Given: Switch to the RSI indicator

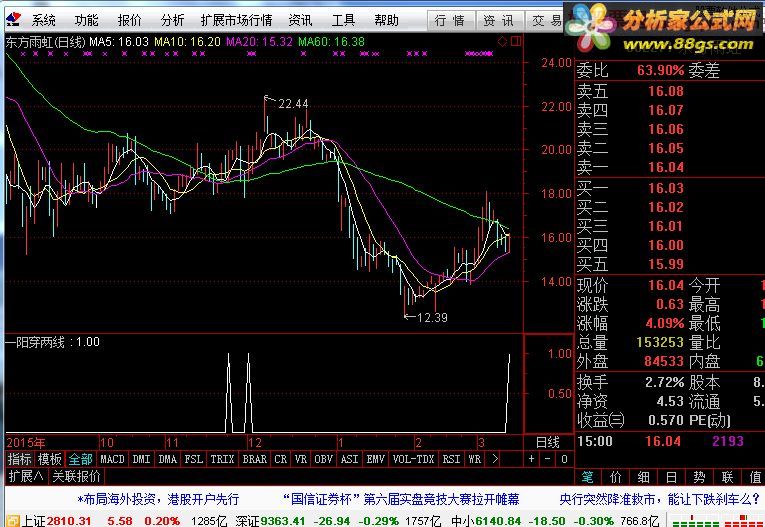Looking at the screenshot, I should pos(451,459).
